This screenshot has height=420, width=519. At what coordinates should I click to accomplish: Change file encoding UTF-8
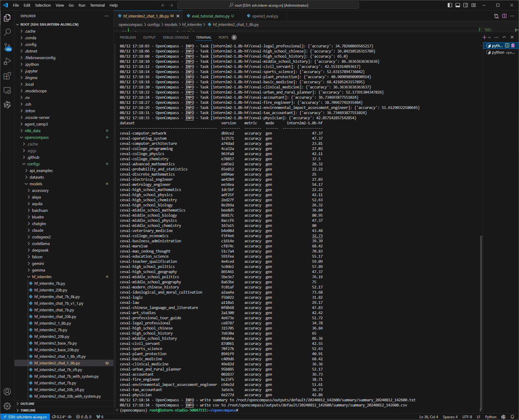(467, 417)
